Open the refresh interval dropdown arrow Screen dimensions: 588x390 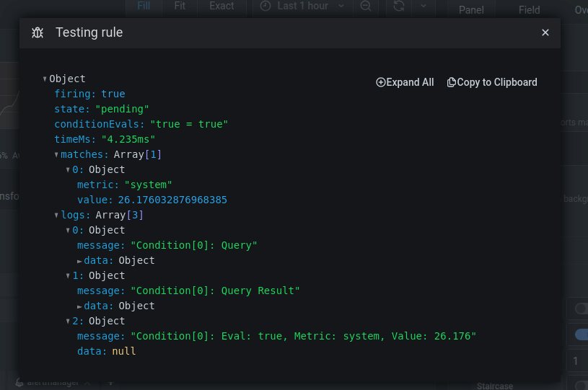coord(423,6)
